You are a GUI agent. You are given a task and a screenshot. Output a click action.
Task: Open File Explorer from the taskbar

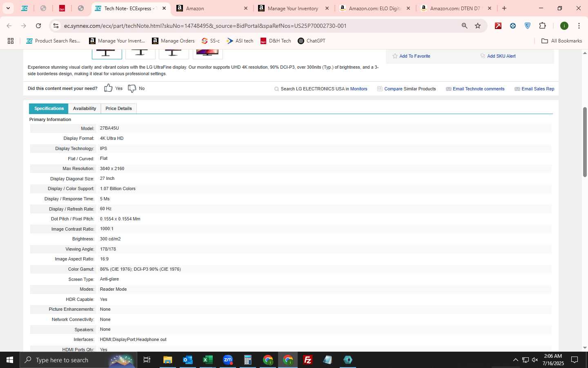(x=167, y=360)
